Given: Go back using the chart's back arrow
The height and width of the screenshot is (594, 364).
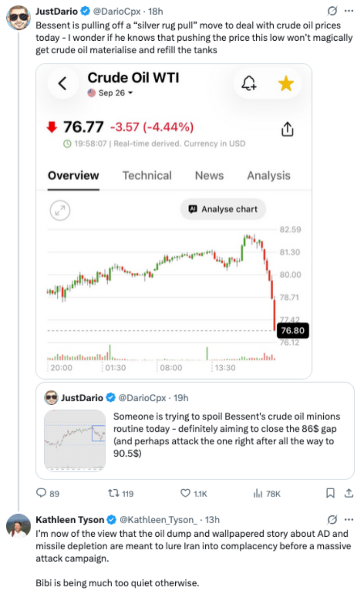Looking at the screenshot, I should [62, 83].
